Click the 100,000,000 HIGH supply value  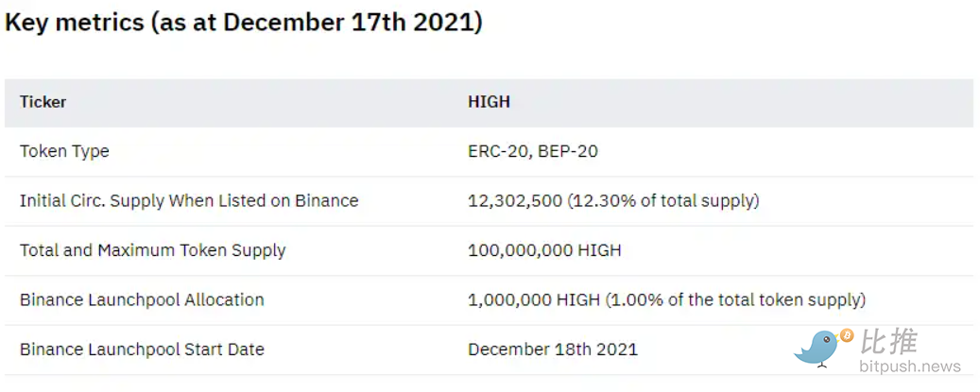click(x=544, y=250)
